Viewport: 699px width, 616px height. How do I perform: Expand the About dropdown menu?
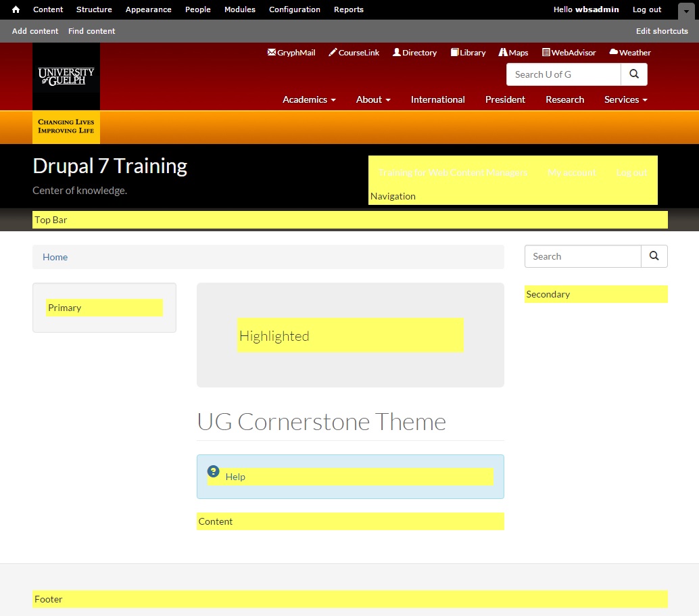[373, 99]
